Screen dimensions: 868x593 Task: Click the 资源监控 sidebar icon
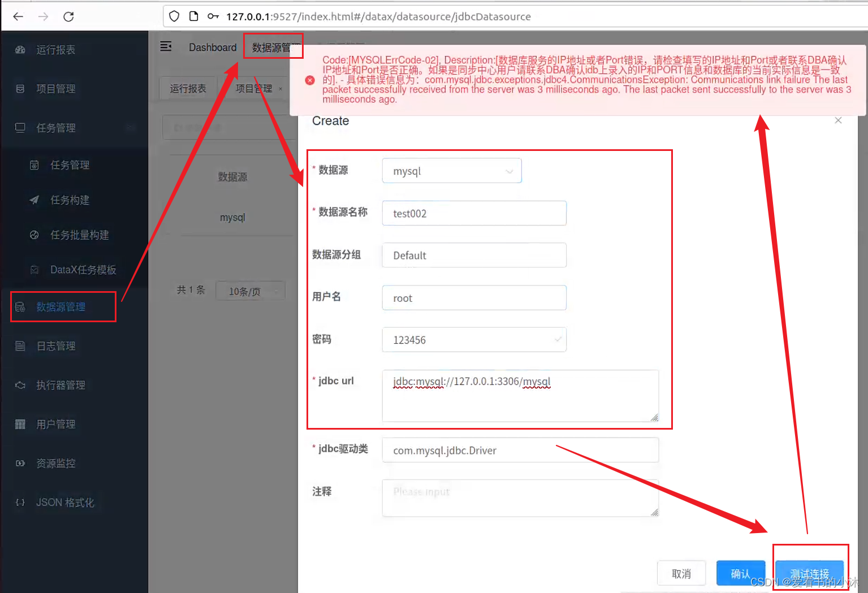coord(20,464)
